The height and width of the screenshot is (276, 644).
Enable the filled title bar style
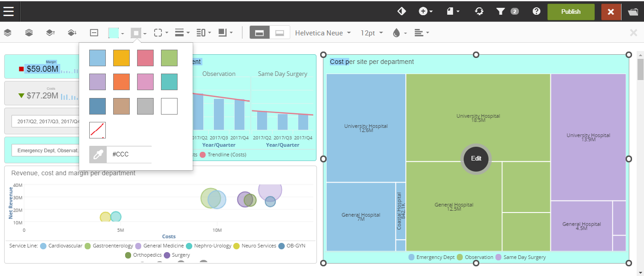259,33
